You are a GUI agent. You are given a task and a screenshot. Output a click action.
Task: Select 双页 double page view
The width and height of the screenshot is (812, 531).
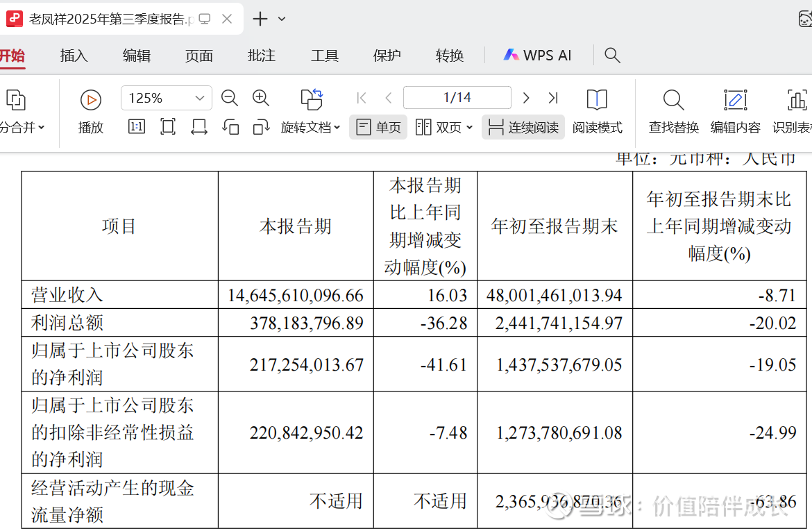click(x=438, y=127)
